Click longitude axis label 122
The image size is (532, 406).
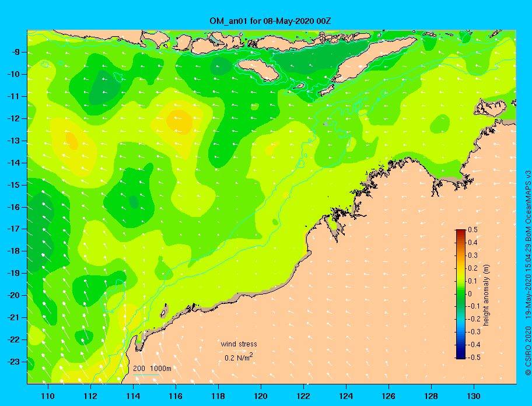pyautogui.click(x=303, y=396)
